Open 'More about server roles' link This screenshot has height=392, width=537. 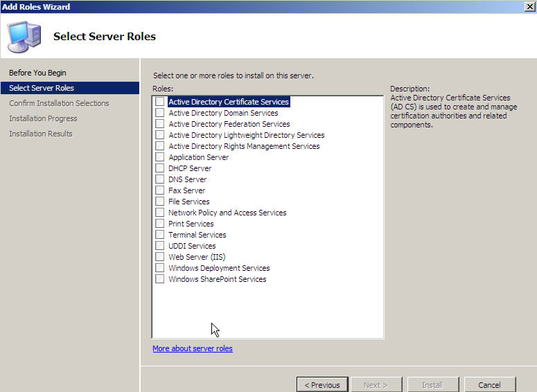tap(193, 348)
